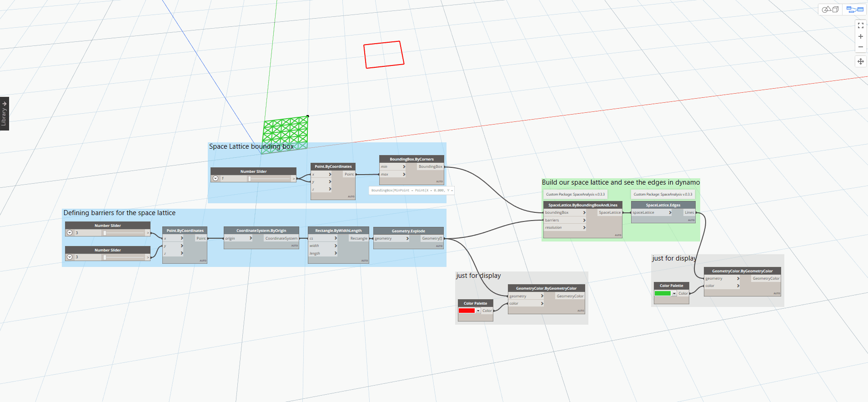Open the red Color Palette dropdown arrow
This screenshot has width=868, height=402.
[x=478, y=311]
